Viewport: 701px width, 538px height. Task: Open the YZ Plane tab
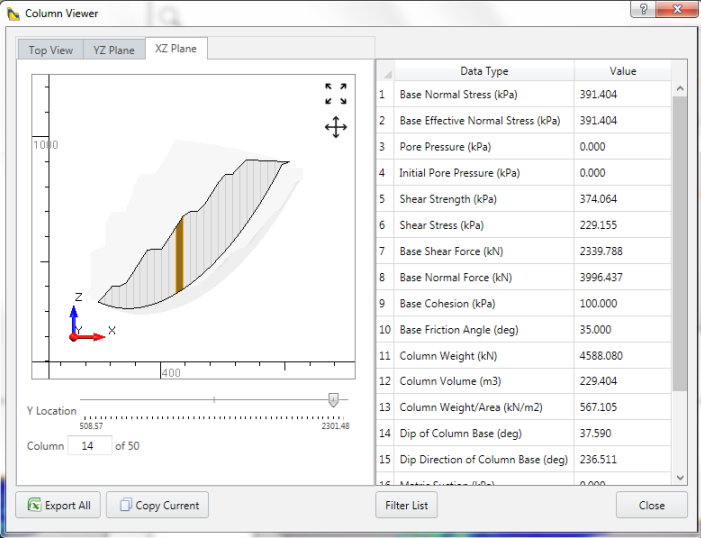pos(114,50)
